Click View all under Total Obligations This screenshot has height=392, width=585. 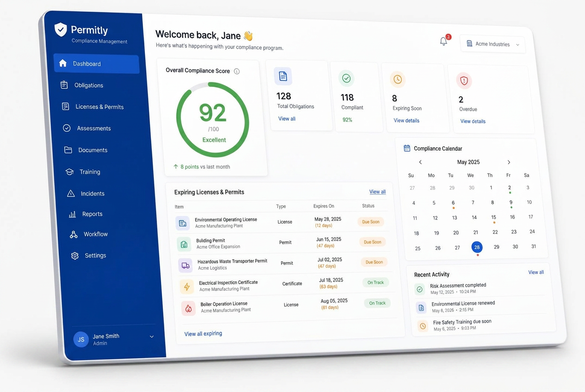tap(286, 119)
